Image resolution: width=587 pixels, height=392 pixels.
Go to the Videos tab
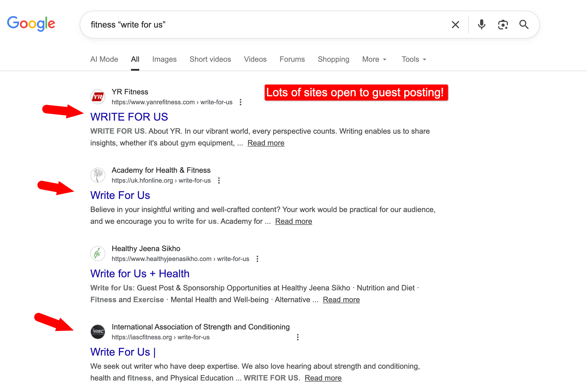(x=255, y=59)
